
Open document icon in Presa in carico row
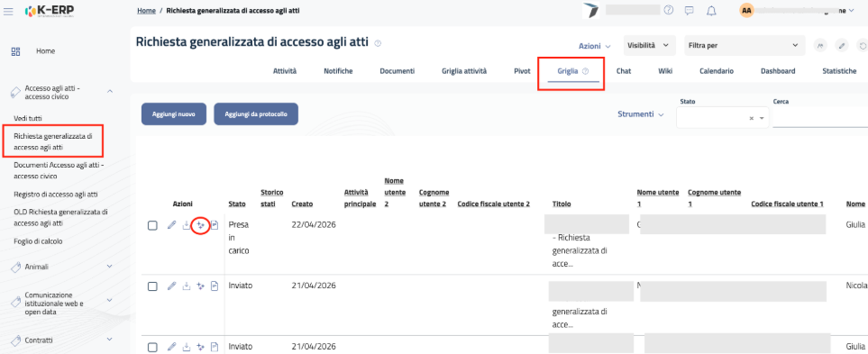coord(215,225)
